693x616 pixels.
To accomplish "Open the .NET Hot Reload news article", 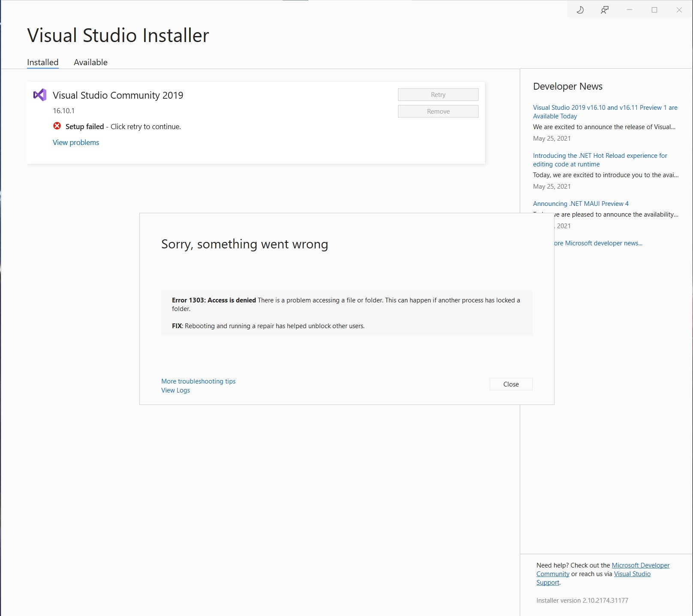I will [x=600, y=160].
